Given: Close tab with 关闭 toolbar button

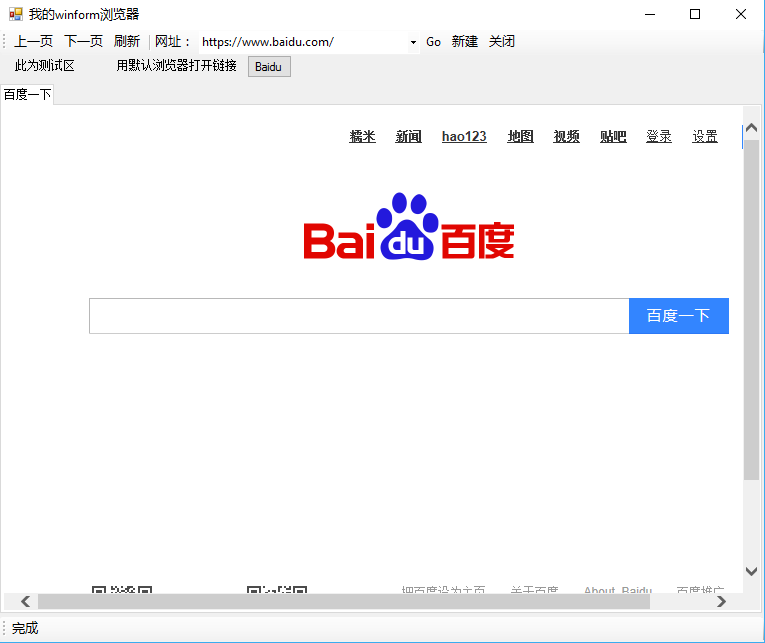Looking at the screenshot, I should pos(502,41).
